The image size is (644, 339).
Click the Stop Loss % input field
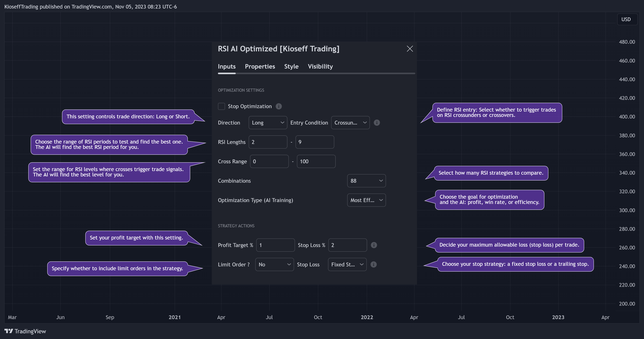coord(348,245)
